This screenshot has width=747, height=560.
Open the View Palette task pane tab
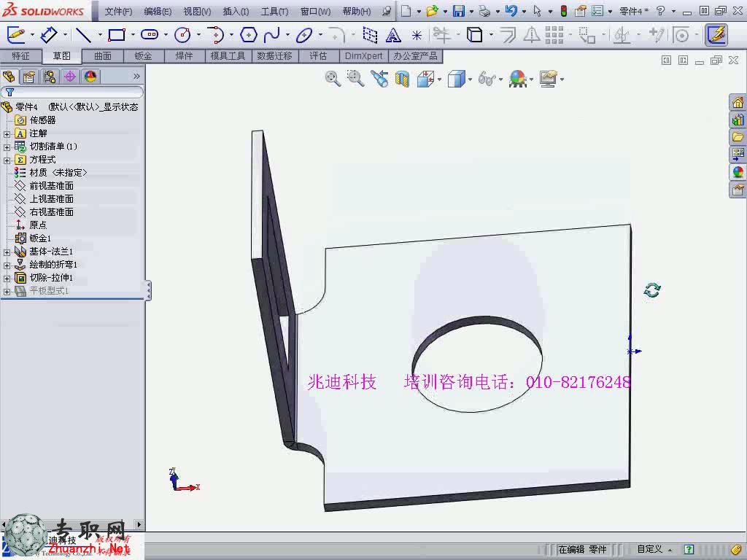point(738,155)
